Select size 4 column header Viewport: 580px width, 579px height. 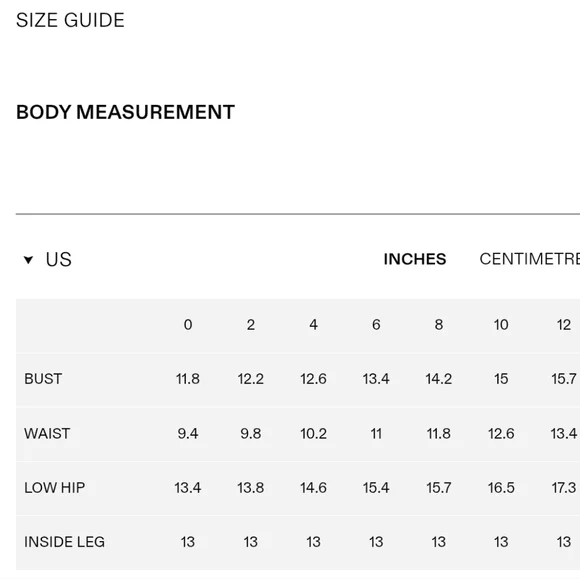[x=313, y=325]
